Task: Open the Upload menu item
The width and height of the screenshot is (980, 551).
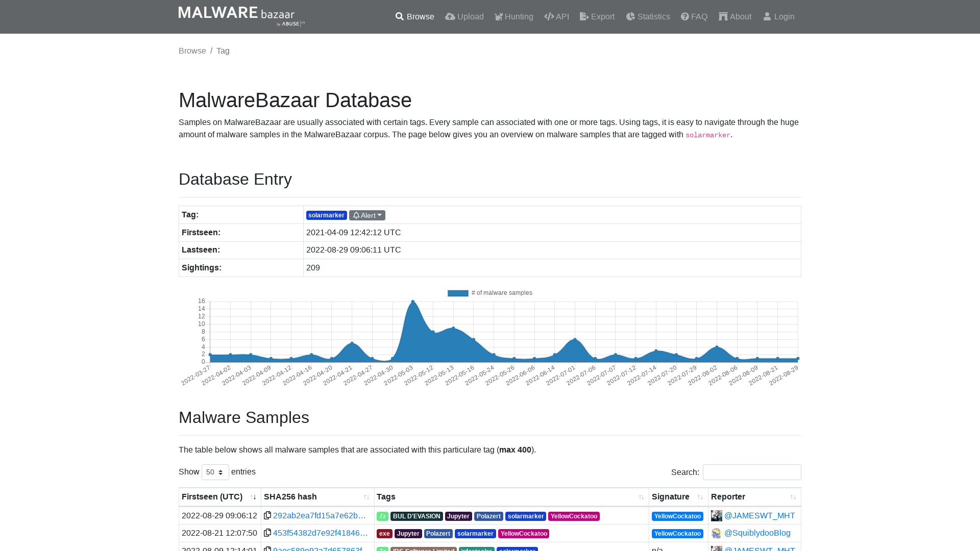Action: click(464, 17)
